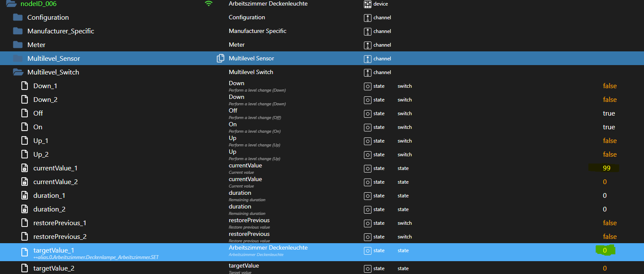Click the Meter folder label
Screen dimensions: 644x274
[36, 45]
